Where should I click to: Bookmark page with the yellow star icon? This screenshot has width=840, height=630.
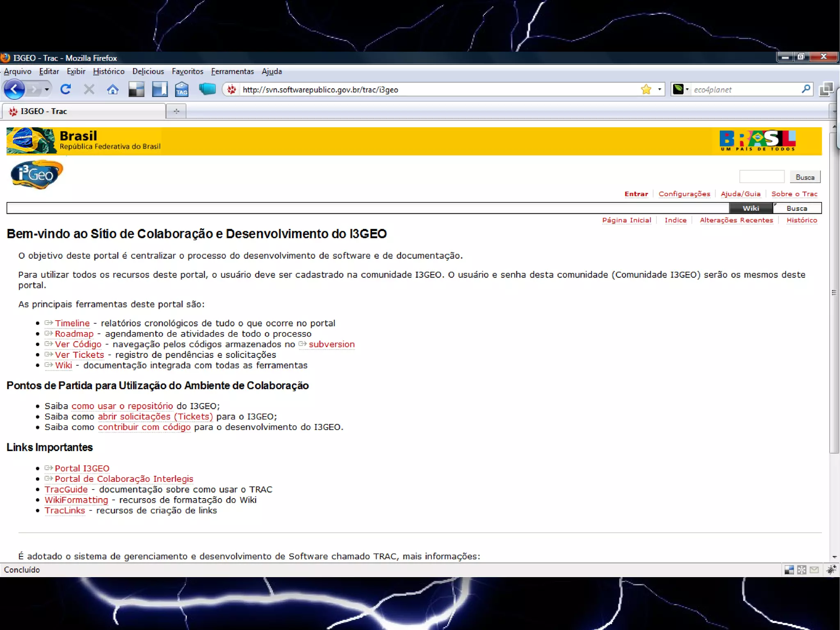pyautogui.click(x=646, y=89)
